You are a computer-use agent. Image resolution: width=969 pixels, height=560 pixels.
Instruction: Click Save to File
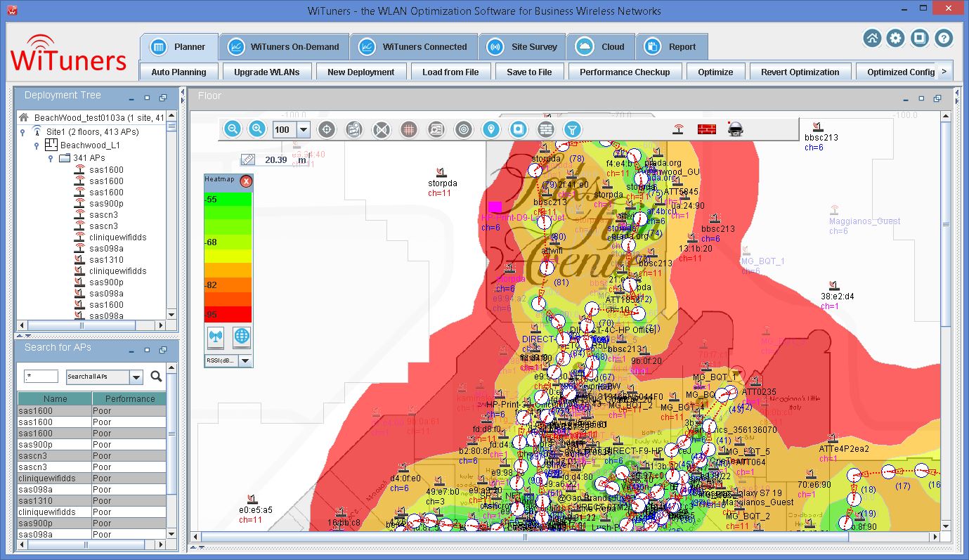pyautogui.click(x=529, y=72)
